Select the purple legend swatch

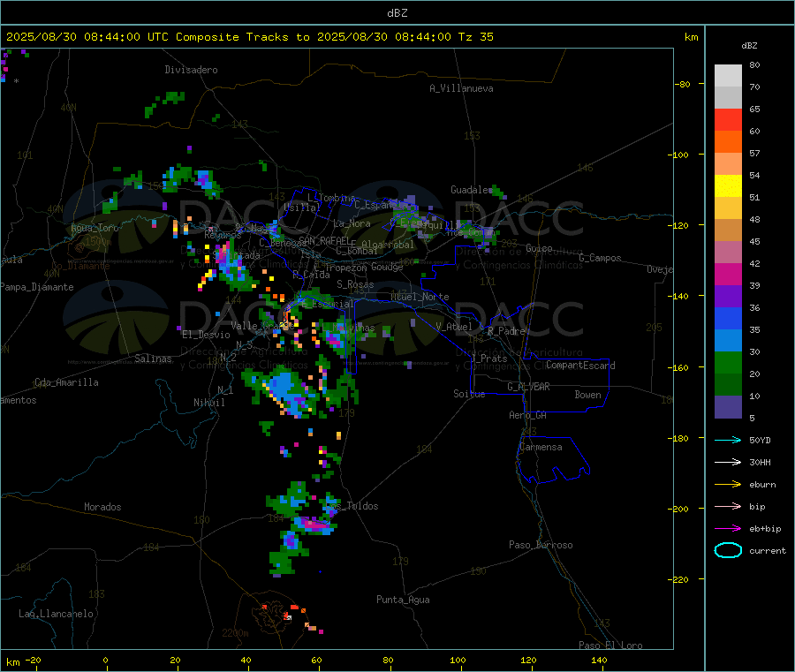click(728, 297)
